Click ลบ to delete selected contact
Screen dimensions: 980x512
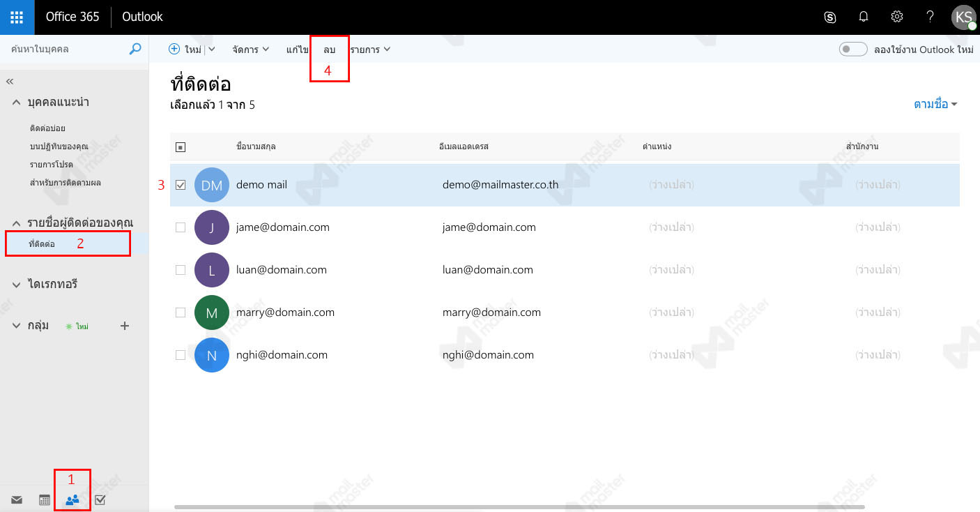[330, 50]
